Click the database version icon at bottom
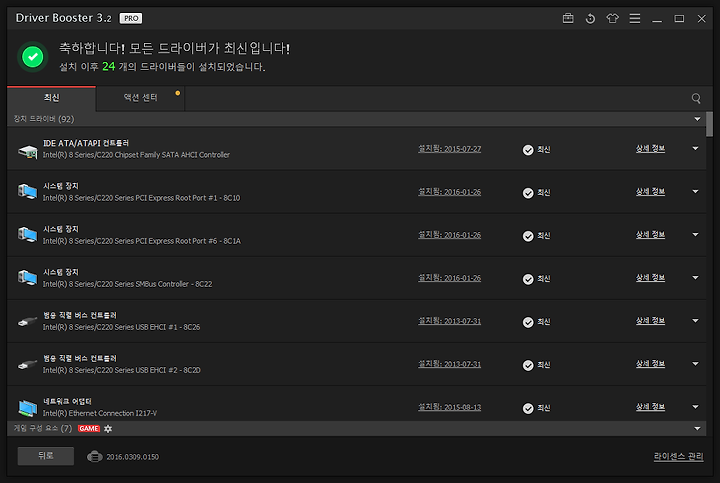This screenshot has width=720, height=483. 95,456
